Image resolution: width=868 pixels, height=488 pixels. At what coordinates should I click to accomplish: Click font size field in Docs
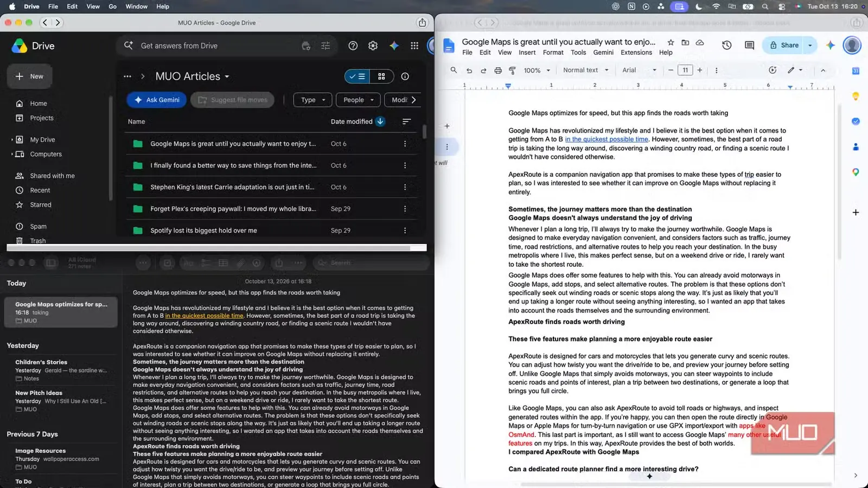pos(685,70)
